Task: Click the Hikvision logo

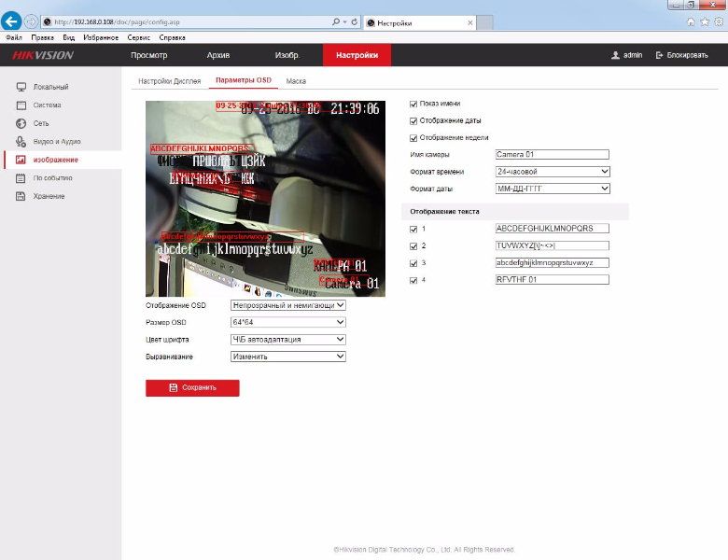Action: point(43,55)
